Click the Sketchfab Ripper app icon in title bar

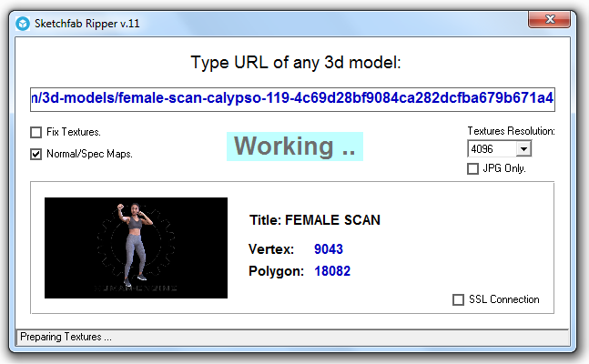(x=22, y=22)
